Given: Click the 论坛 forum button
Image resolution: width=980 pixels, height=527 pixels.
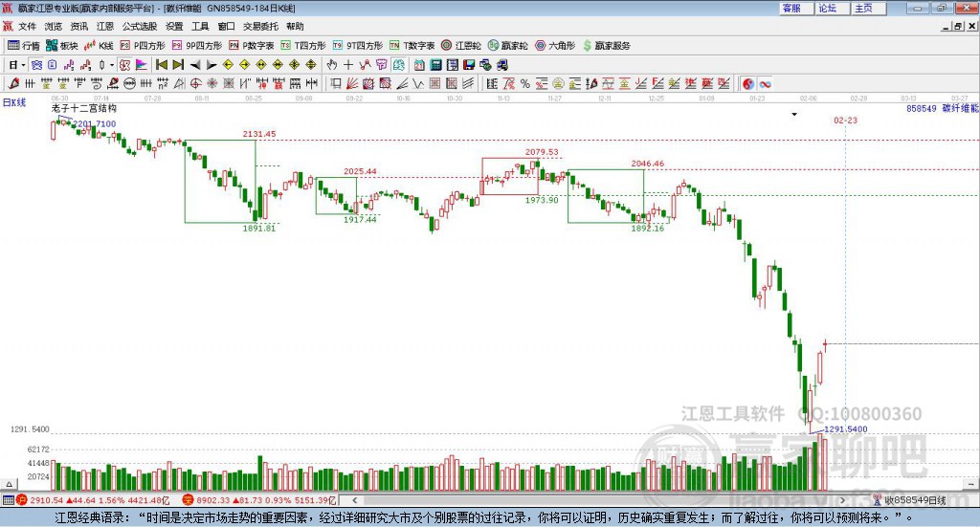Looking at the screenshot, I should click(833, 8).
